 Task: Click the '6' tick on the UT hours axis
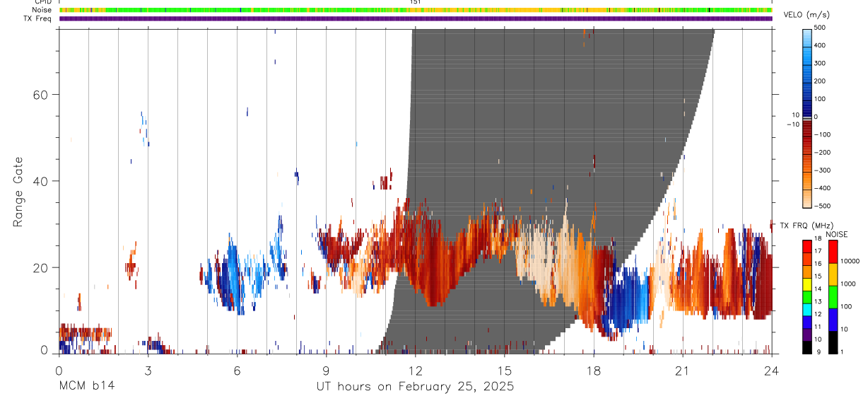click(x=237, y=370)
